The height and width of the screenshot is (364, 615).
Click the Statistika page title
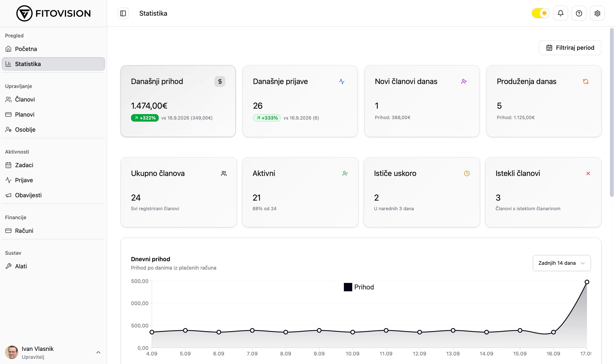click(153, 13)
